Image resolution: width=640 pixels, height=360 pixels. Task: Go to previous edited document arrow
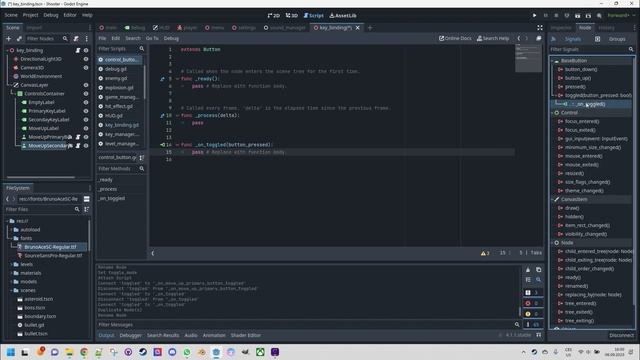point(519,38)
